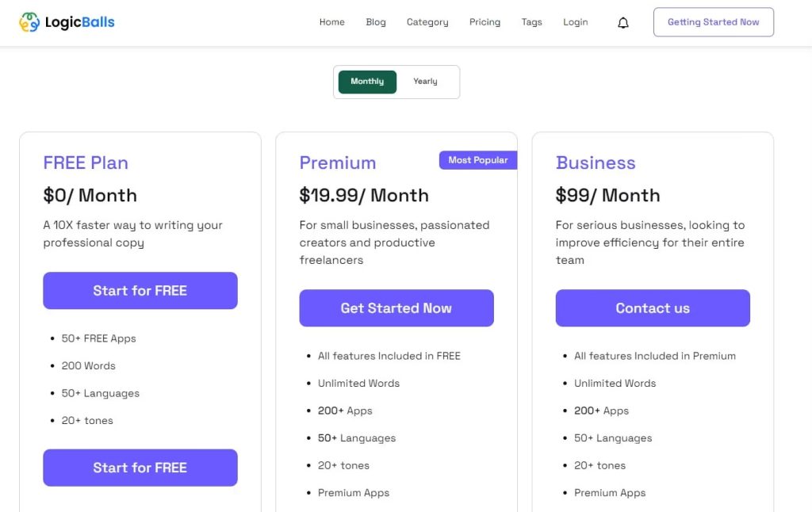
Task: Click the Most Popular badge
Action: click(477, 160)
